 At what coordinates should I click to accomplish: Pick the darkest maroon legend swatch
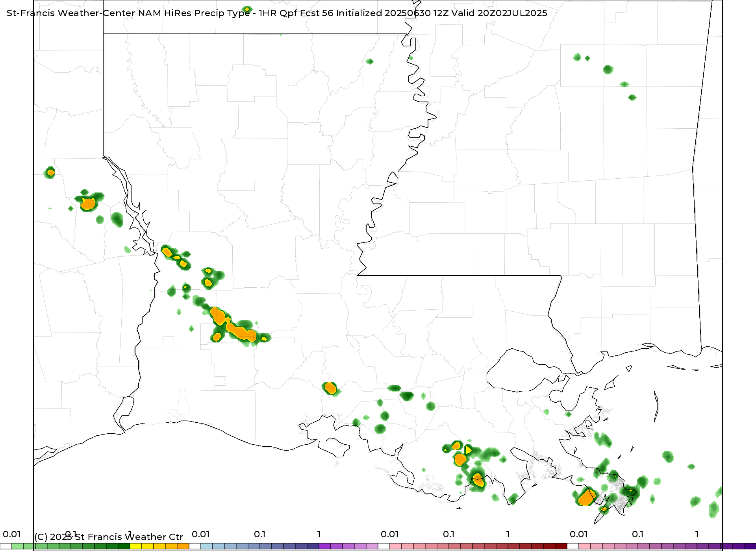[561, 546]
